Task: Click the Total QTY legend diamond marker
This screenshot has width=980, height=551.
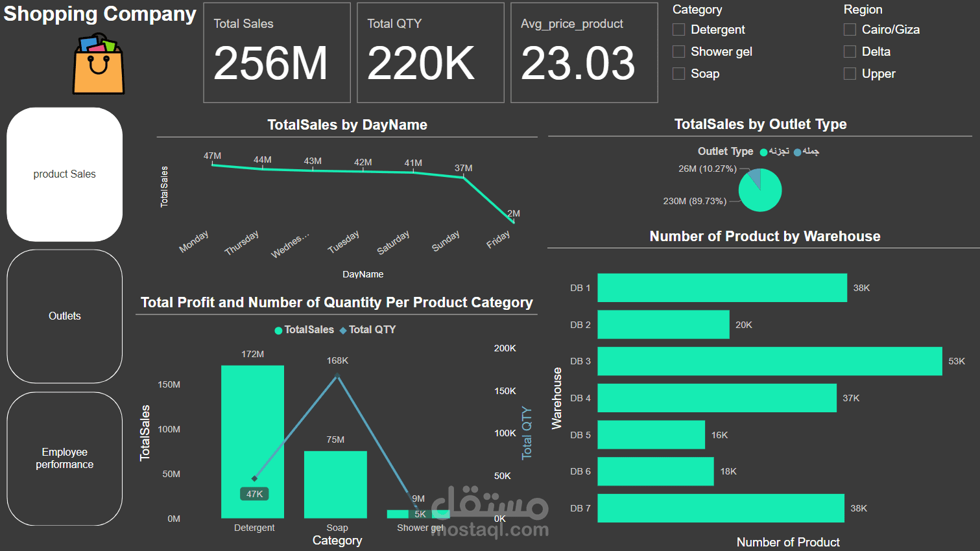Action: 343,331
